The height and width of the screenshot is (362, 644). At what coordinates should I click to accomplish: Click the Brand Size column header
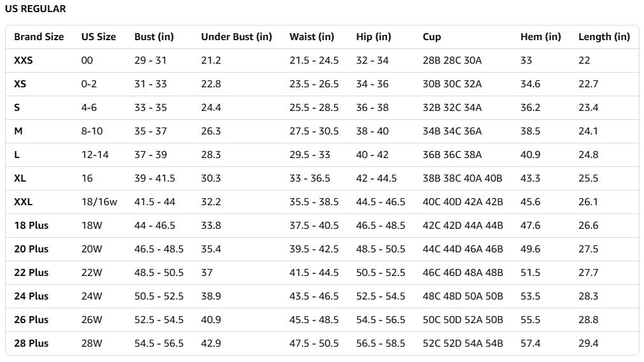click(39, 37)
